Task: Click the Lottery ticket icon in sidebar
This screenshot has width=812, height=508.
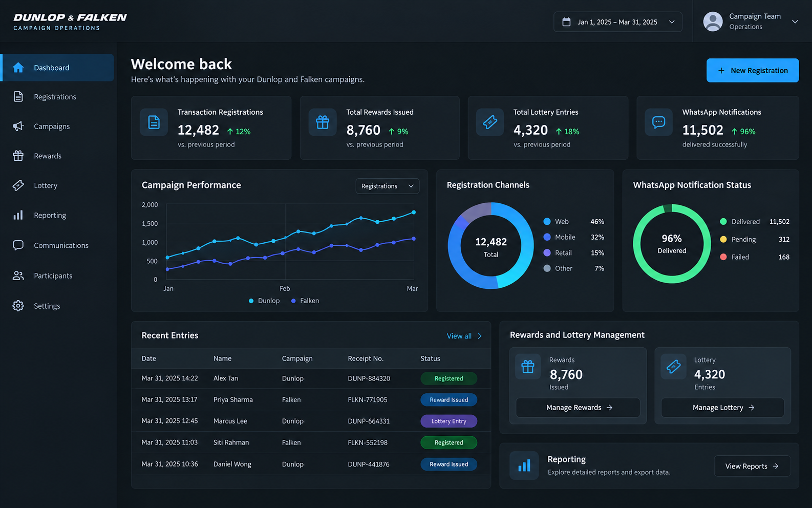Action: (x=18, y=185)
